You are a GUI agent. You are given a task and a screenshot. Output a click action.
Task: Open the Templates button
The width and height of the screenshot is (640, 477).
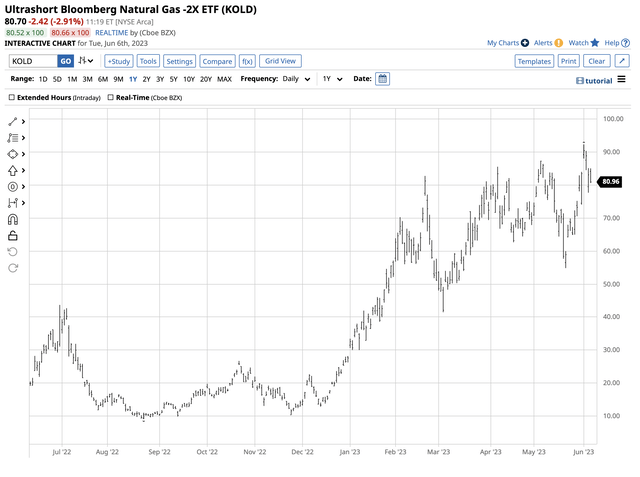[x=534, y=61]
